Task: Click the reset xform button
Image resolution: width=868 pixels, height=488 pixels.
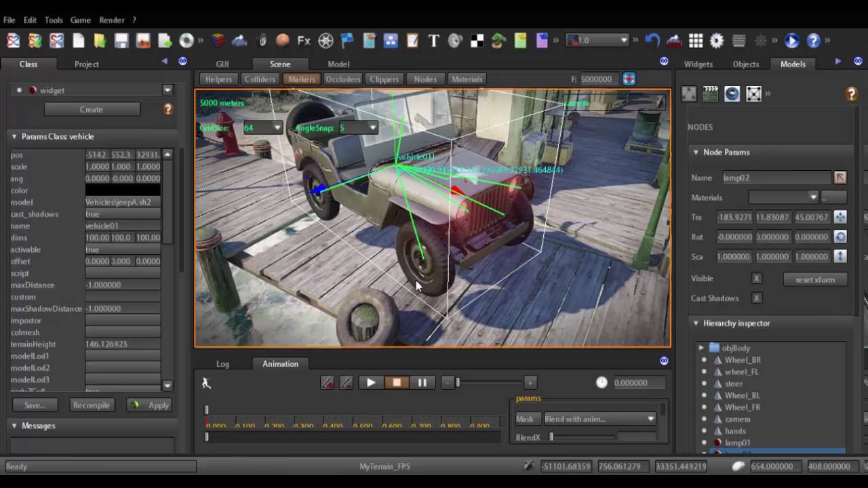Action: [815, 279]
